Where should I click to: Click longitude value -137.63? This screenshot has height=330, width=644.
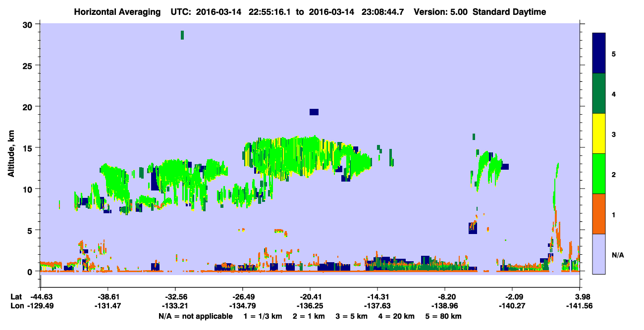click(378, 306)
